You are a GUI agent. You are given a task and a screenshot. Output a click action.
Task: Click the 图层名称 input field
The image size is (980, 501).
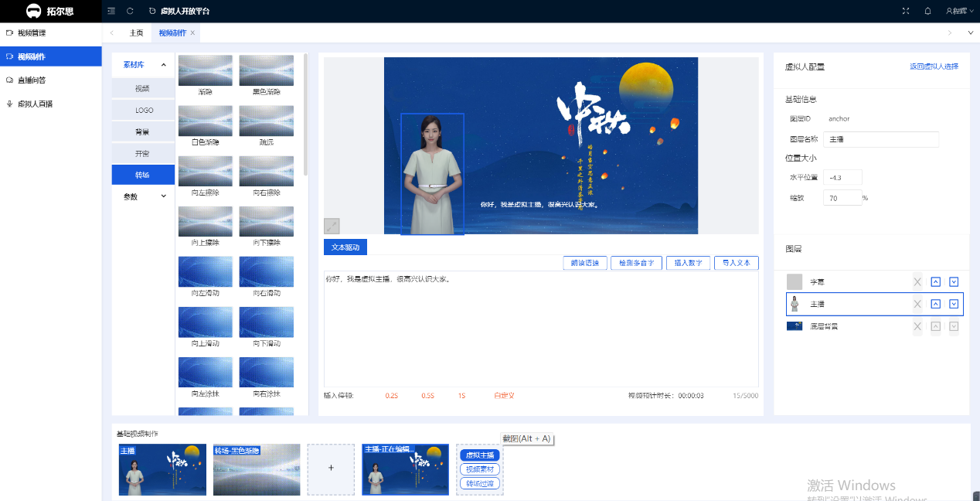(881, 139)
